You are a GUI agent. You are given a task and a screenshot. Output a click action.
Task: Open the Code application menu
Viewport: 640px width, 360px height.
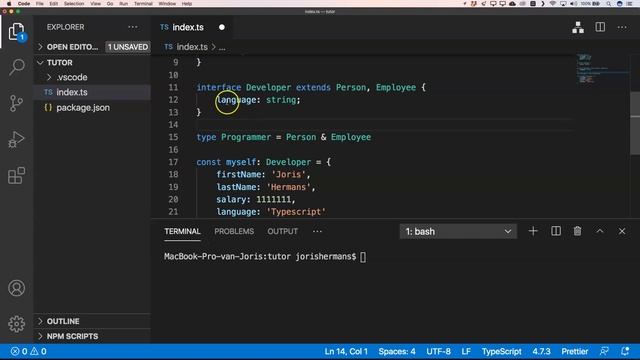click(x=24, y=4)
